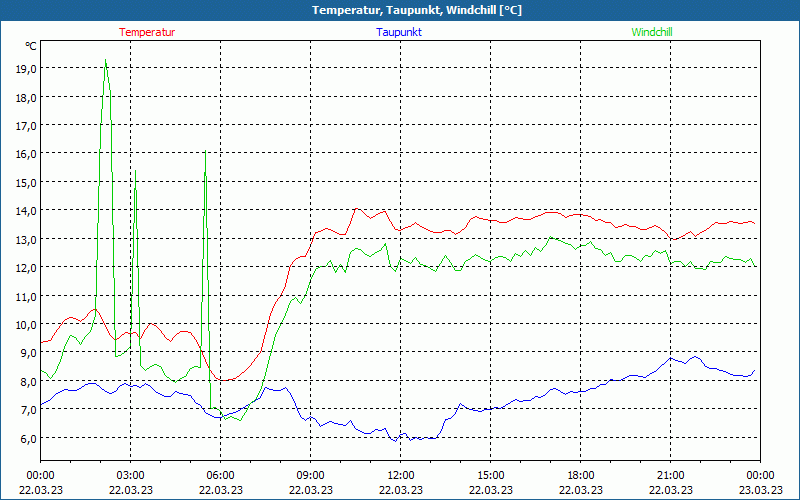Click the 17,0 y-axis value
Screen dimensions: 800x500
pos(26,126)
